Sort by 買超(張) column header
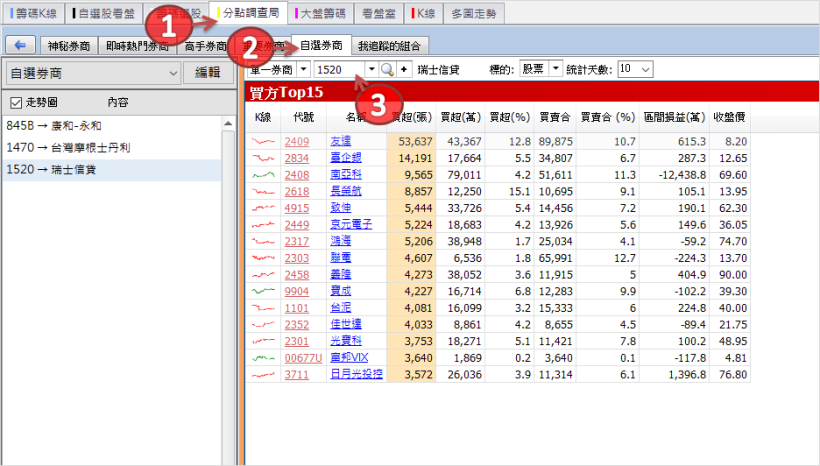The height and width of the screenshot is (466, 820). click(411, 118)
